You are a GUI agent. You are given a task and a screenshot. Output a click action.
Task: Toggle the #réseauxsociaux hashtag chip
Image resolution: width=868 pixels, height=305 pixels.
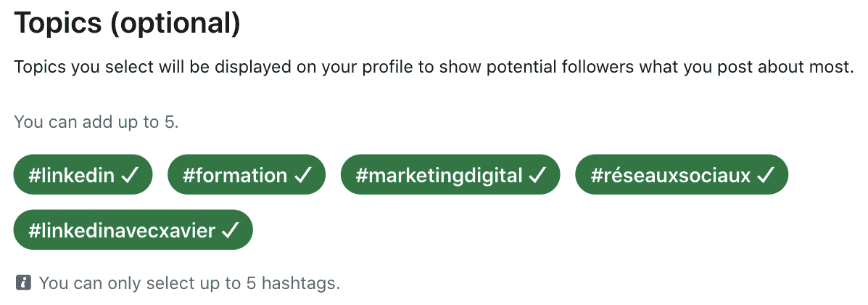[682, 175]
